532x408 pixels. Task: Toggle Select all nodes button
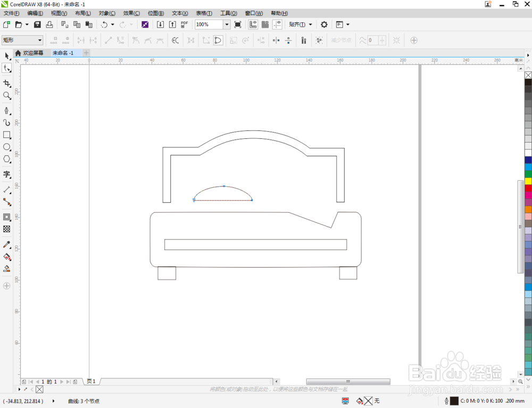[x=319, y=40]
